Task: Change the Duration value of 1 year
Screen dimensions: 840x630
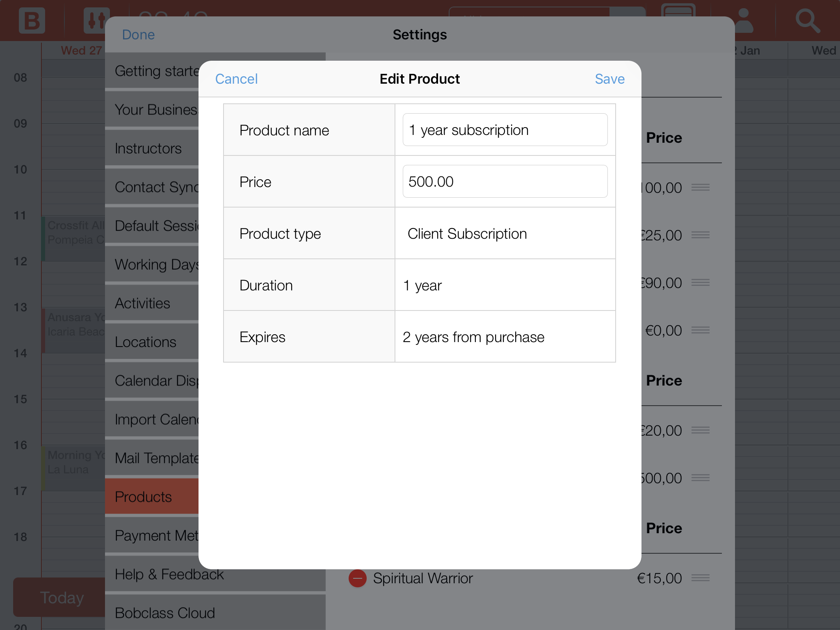Action: tap(504, 285)
